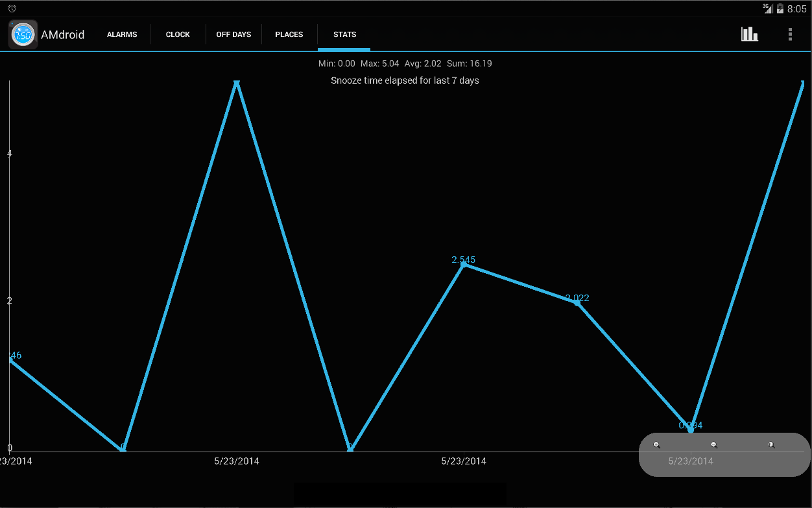Open the bar chart type selector

pos(750,34)
